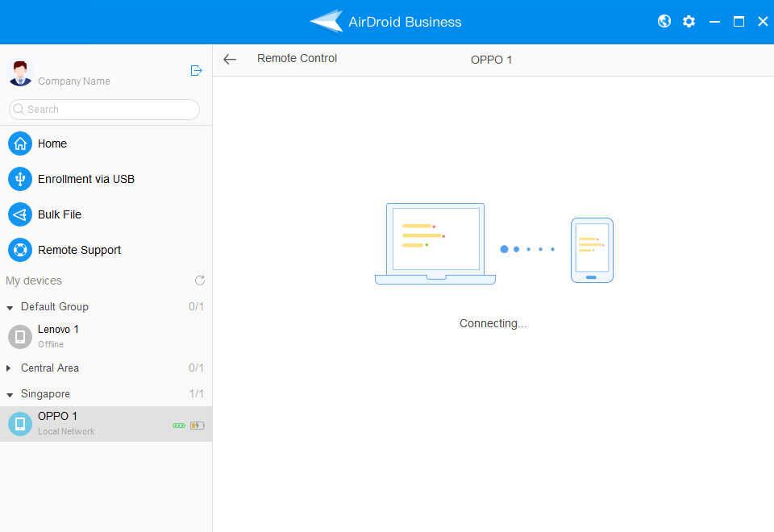The image size is (774, 532).
Task: Click the 0/1 count for Default Group
Action: tap(196, 306)
